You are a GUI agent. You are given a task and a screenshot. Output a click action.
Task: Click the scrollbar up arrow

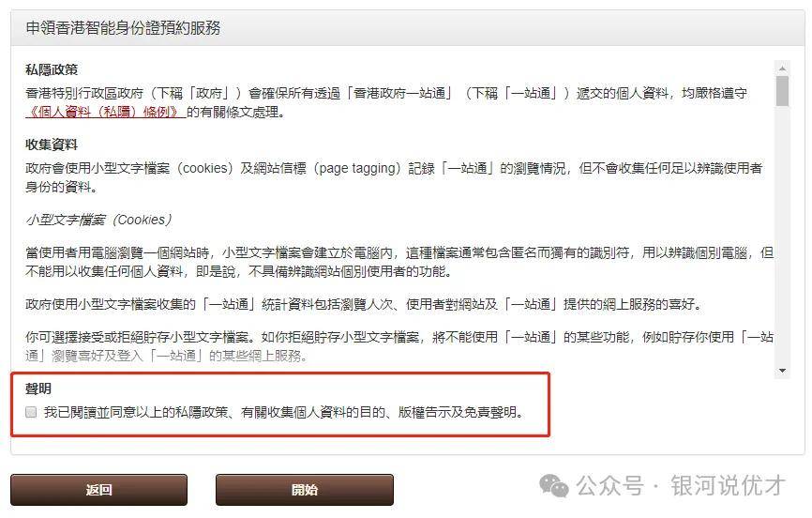tap(782, 69)
